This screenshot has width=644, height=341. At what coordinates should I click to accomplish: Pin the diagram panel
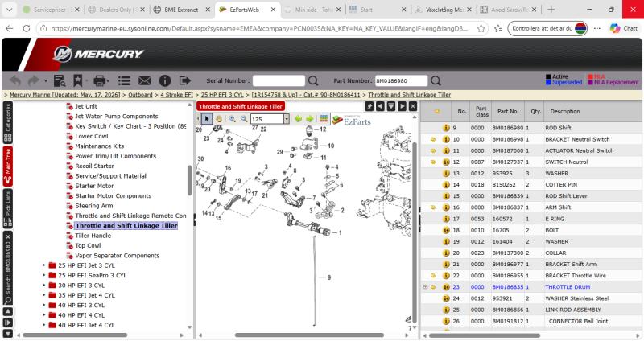coord(369,107)
